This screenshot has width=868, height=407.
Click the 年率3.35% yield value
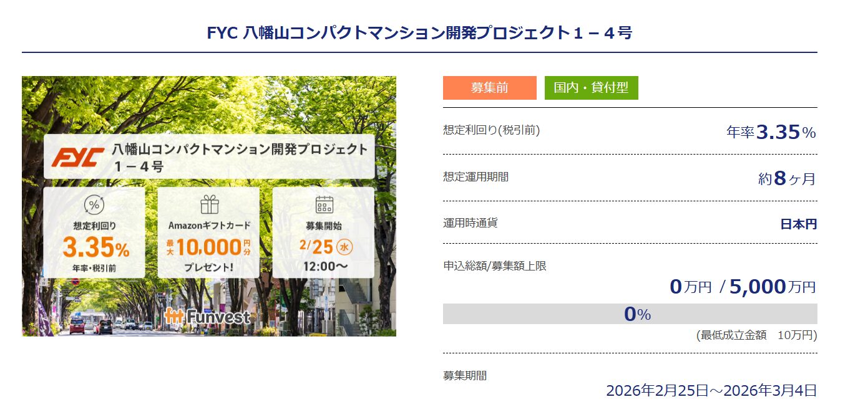771,132
